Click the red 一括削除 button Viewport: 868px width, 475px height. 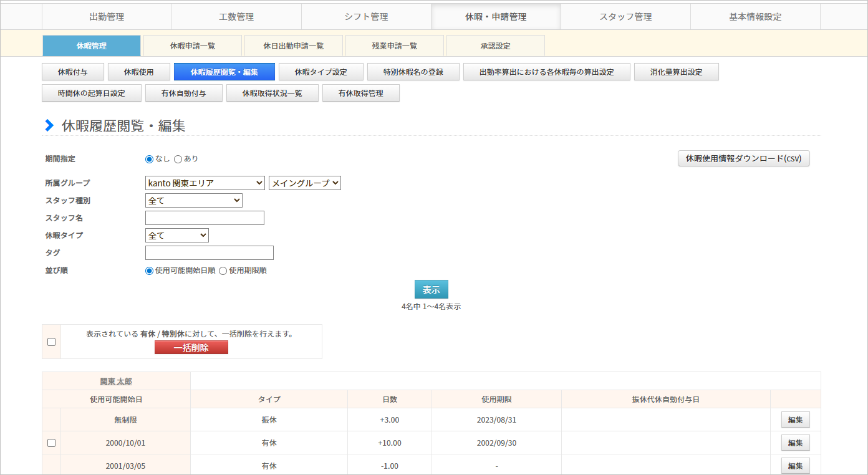pos(191,347)
